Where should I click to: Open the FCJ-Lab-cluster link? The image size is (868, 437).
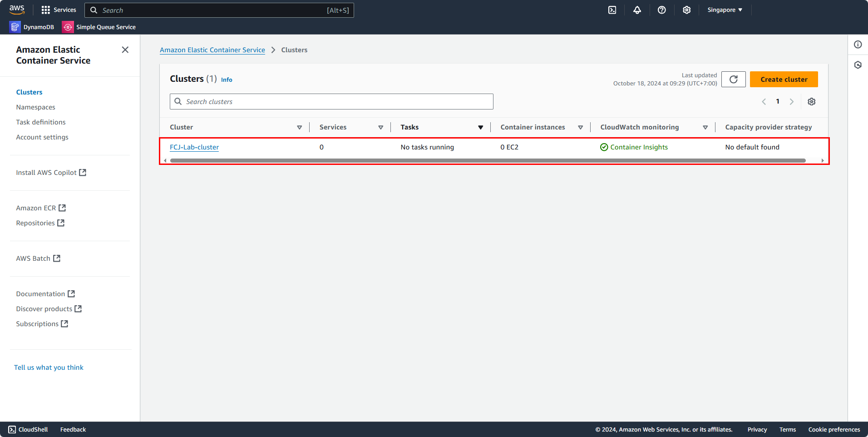click(194, 147)
